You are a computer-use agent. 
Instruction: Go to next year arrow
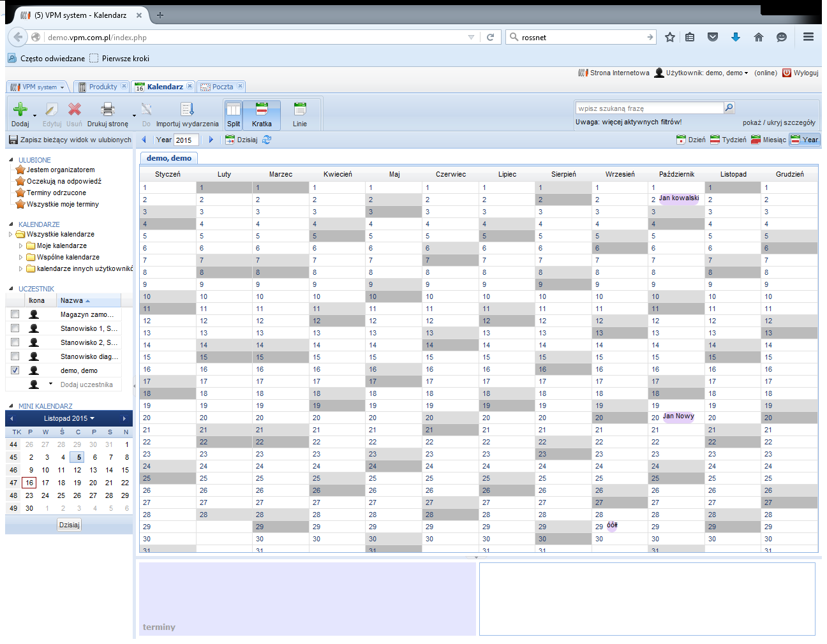pos(211,140)
